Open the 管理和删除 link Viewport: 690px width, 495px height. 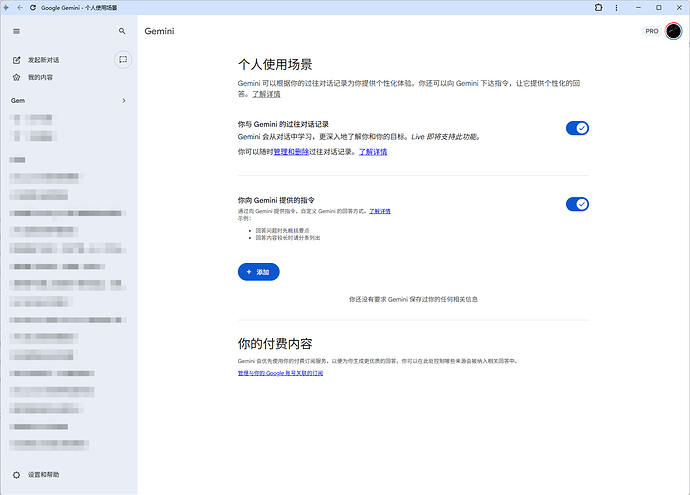291,152
